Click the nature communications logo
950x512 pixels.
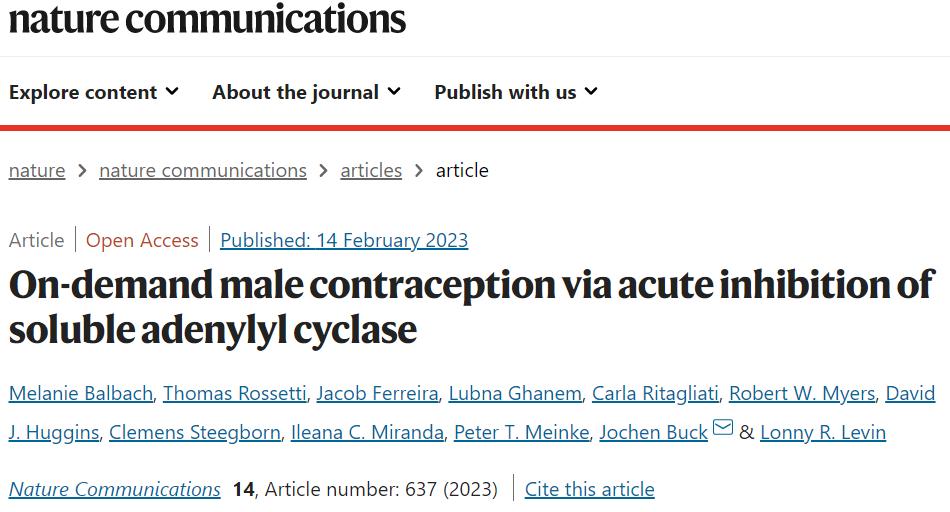[x=207, y=18]
